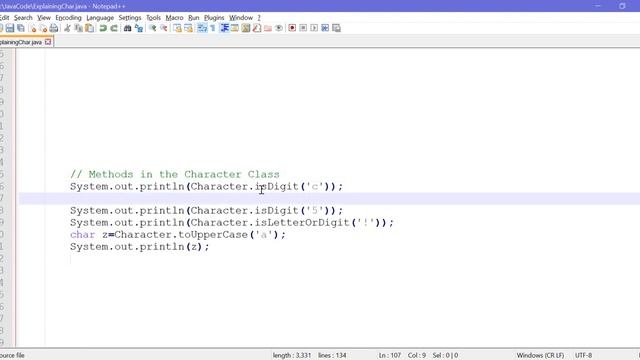Viewport: 640px width, 360px height.
Task: Toggle Word Wrap toolbar icon
Action: (202, 28)
